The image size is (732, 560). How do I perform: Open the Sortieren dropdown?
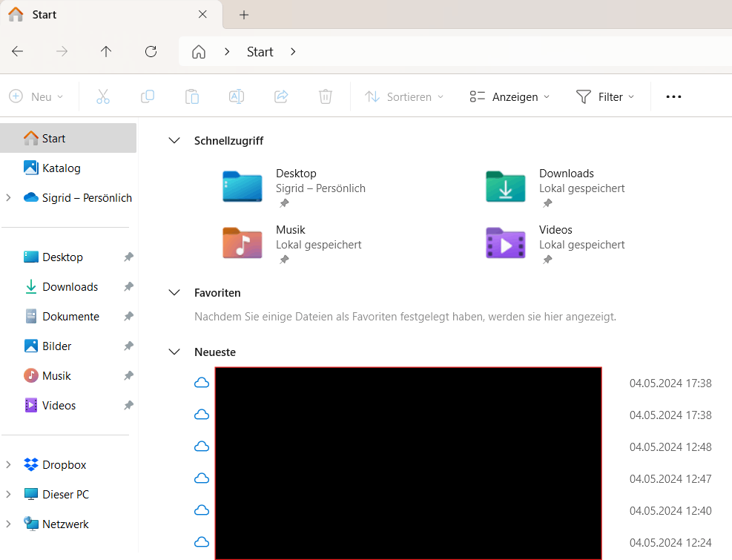403,96
